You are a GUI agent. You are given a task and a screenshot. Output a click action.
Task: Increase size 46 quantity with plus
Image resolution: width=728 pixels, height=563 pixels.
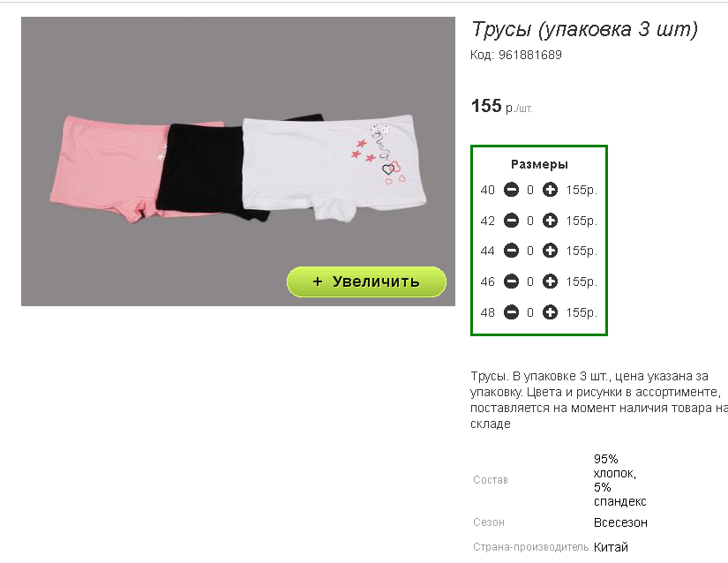coord(550,281)
